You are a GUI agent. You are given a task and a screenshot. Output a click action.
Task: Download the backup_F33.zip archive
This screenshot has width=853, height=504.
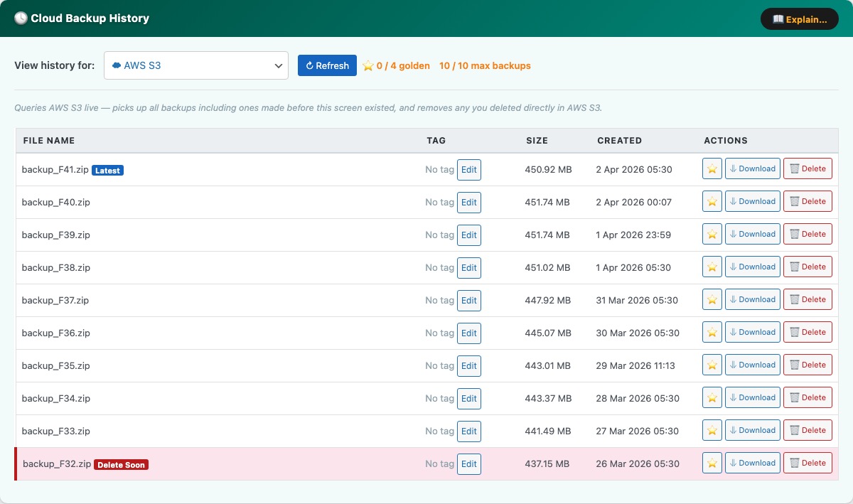(x=752, y=430)
